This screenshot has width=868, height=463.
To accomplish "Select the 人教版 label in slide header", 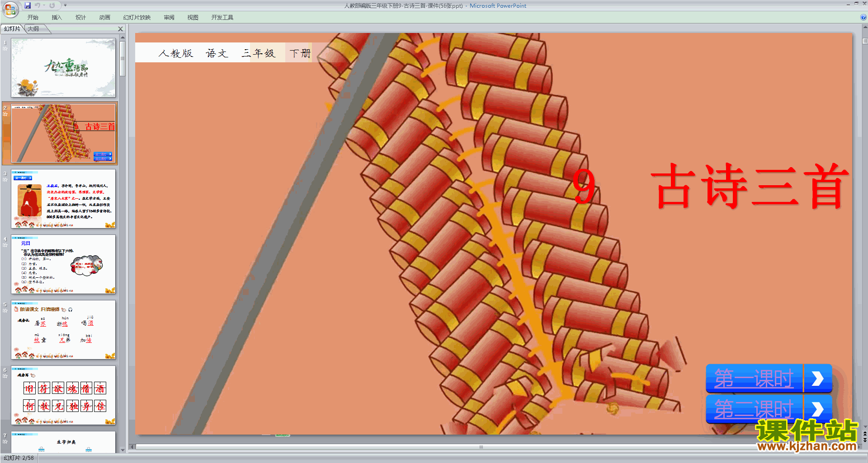I will point(176,53).
